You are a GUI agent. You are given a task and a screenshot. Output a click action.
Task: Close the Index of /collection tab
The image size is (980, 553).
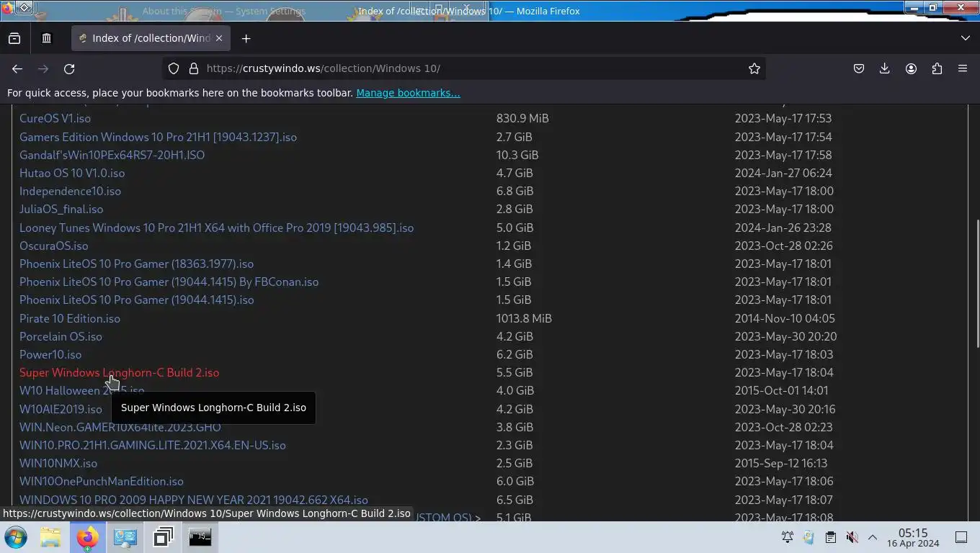219,38
